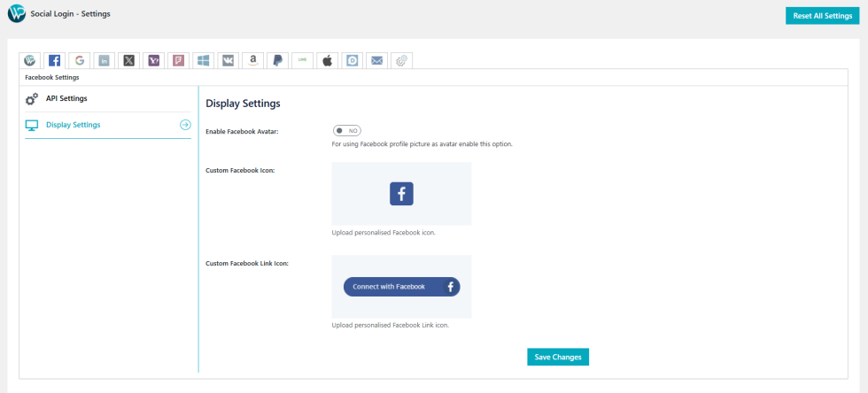
Task: Open the Google provider tab
Action: [80, 60]
